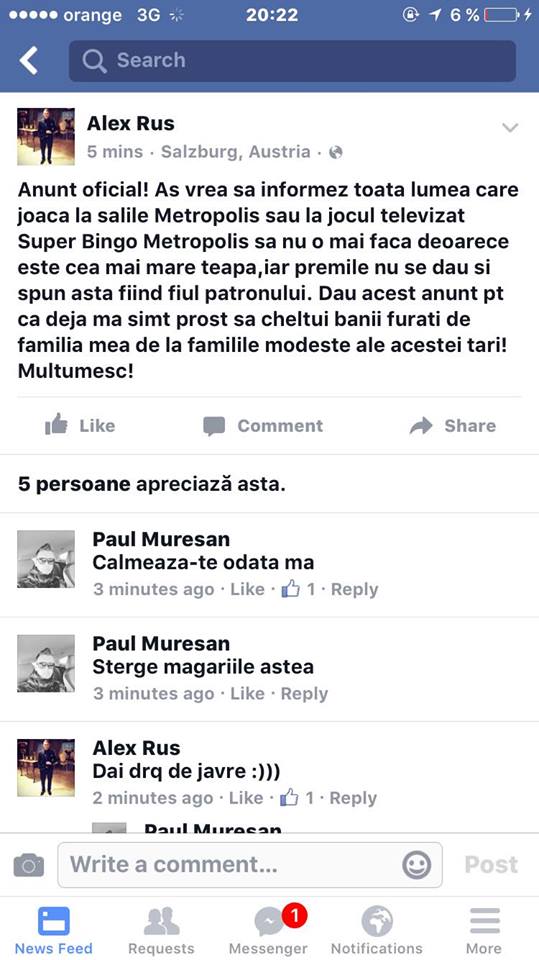Open the Requests tab

(x=161, y=930)
